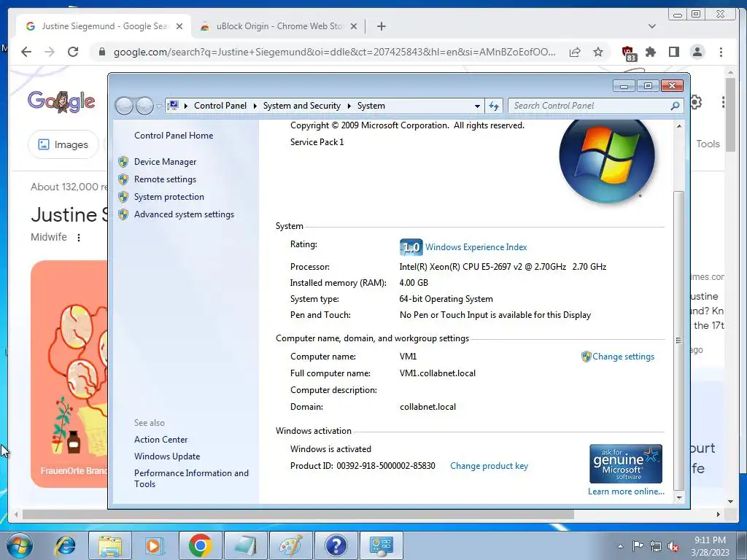Close the uBlock Origin tab

click(354, 27)
